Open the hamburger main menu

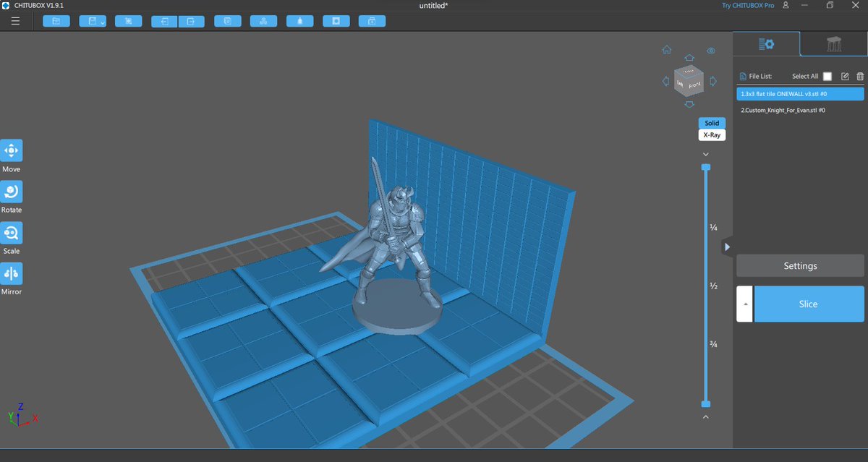(x=15, y=21)
